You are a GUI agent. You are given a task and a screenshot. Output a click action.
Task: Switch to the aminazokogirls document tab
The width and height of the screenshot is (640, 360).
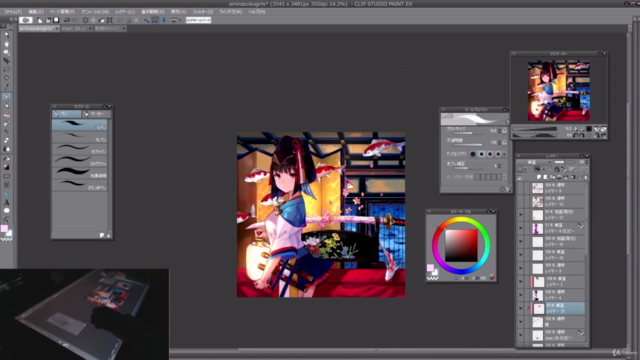39,29
